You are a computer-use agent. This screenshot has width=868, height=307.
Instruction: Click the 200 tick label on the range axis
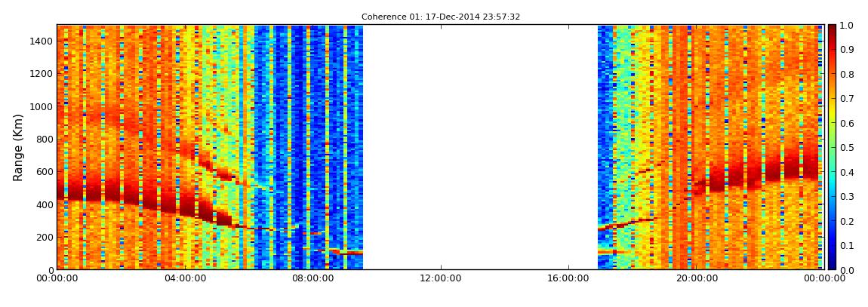click(x=45, y=237)
